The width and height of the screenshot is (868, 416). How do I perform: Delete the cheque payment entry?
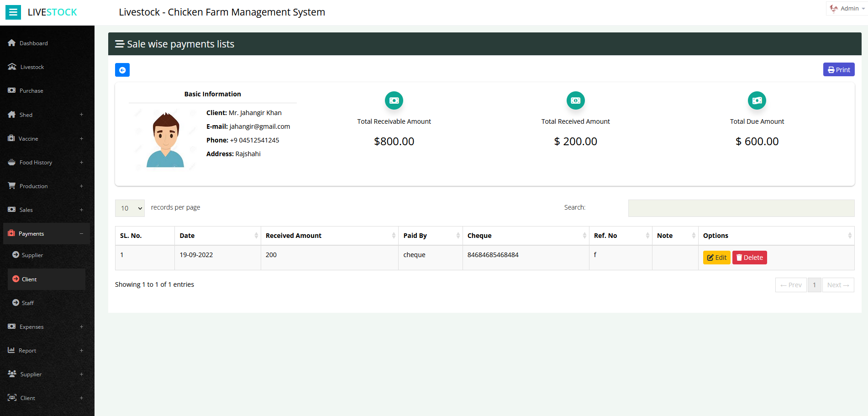749,258
